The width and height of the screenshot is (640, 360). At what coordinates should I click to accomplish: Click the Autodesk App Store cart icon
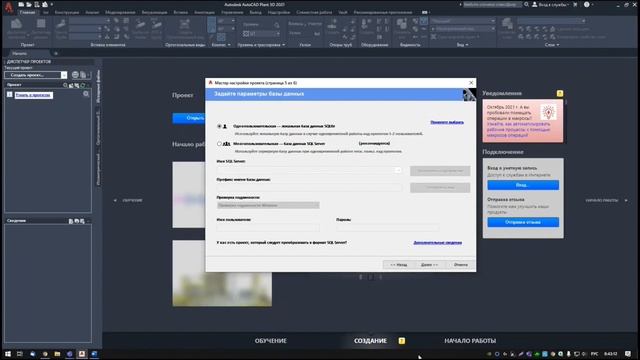[x=575, y=4]
